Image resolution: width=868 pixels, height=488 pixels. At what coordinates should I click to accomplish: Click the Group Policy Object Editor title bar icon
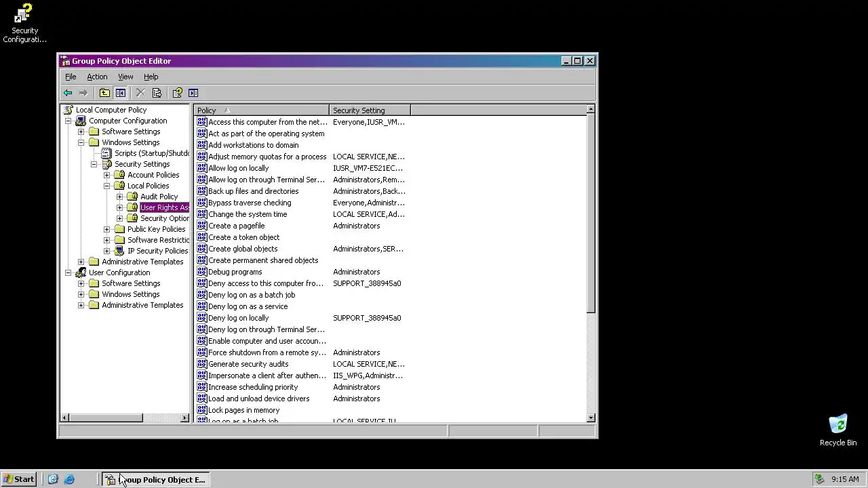(66, 61)
